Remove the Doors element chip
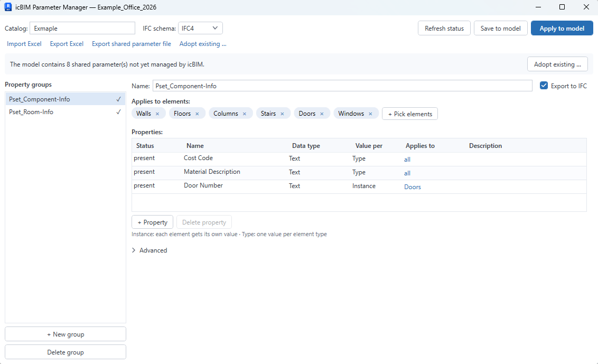Screen dimensions: 598x364 pos(322,114)
